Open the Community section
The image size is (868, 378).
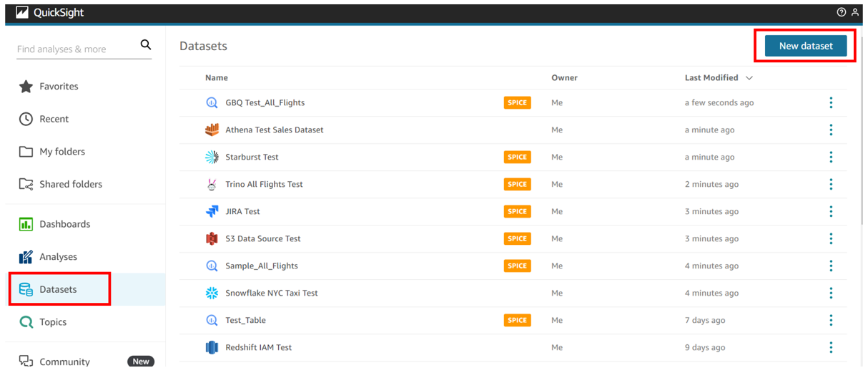click(x=65, y=362)
